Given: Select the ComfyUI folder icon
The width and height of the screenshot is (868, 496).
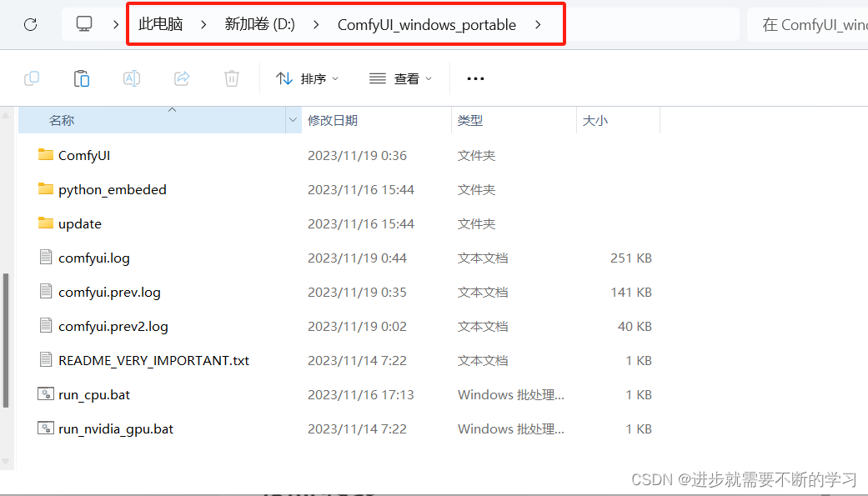Looking at the screenshot, I should click(x=46, y=154).
